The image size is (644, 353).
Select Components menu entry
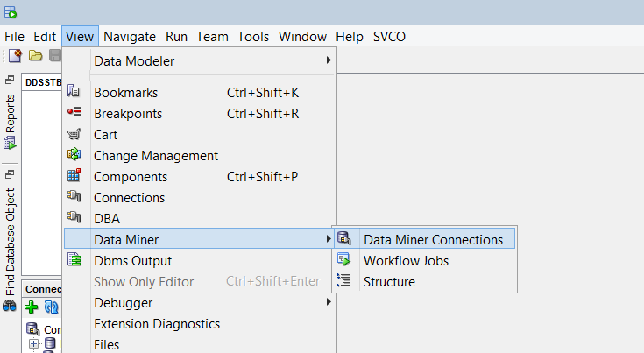click(x=200, y=177)
